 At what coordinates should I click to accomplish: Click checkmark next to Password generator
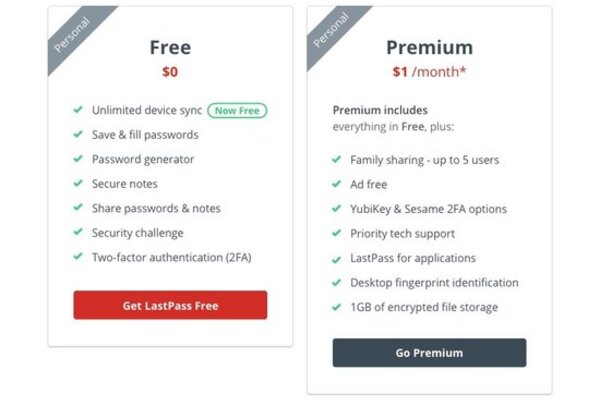(x=78, y=159)
